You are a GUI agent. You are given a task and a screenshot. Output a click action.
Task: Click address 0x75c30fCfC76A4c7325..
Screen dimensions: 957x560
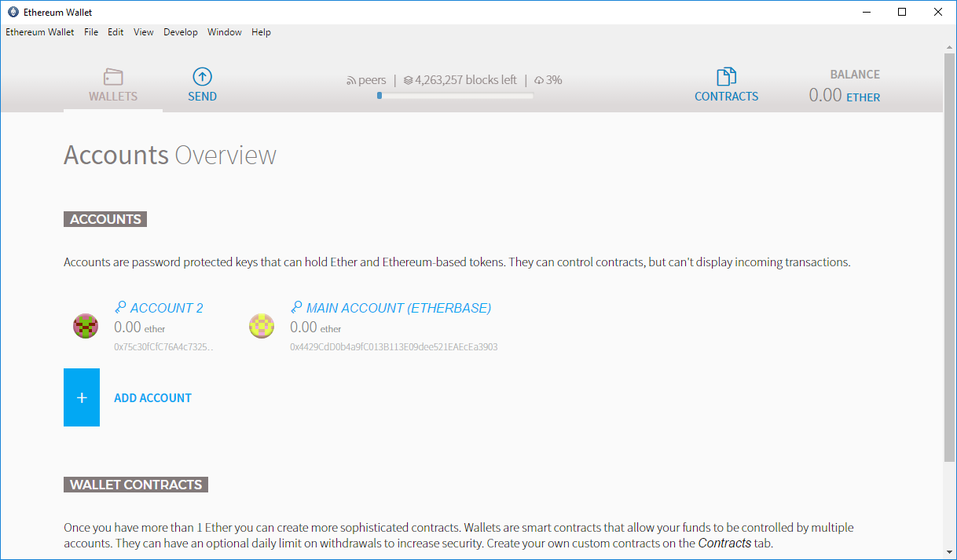[163, 346]
